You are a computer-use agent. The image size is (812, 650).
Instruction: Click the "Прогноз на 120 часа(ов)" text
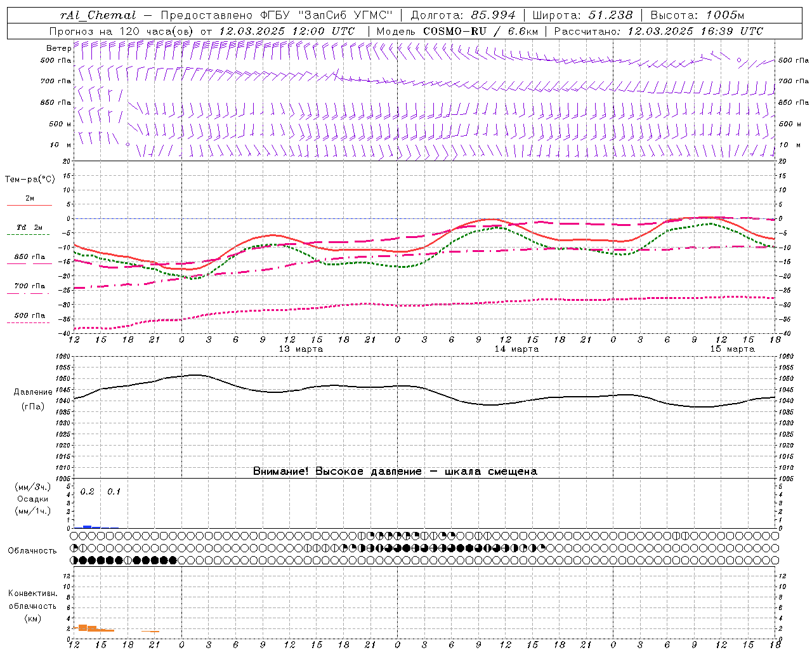122,30
